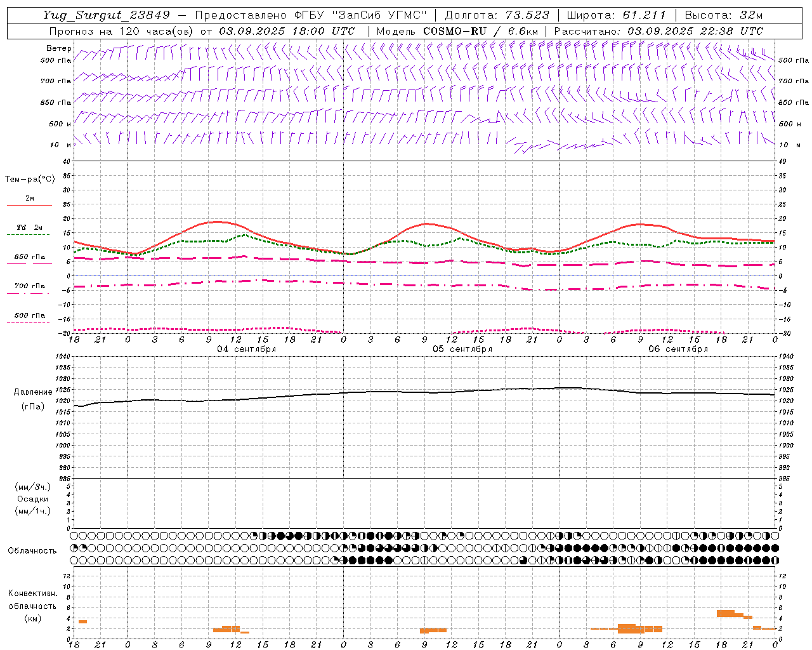The height and width of the screenshot is (650, 812).
Task: Click the 985 value on right pressure axis
Action: click(785, 479)
